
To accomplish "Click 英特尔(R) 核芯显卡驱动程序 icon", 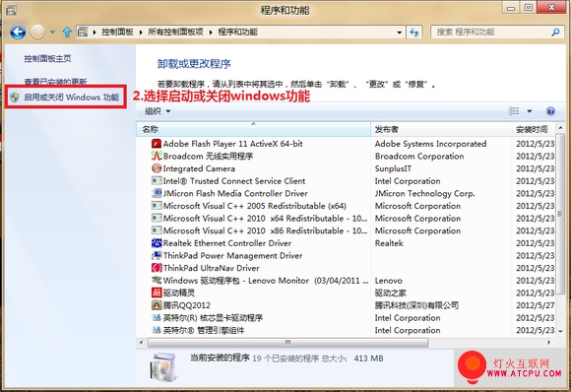I will pyautogui.click(x=157, y=317).
